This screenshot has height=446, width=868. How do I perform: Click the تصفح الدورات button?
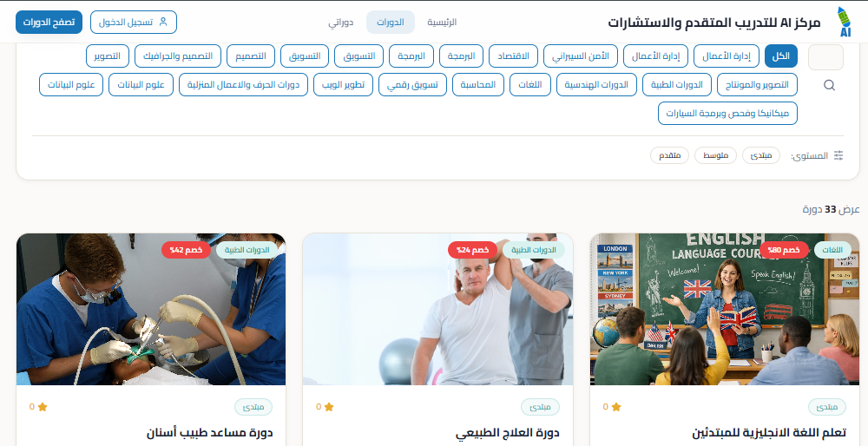49,23
